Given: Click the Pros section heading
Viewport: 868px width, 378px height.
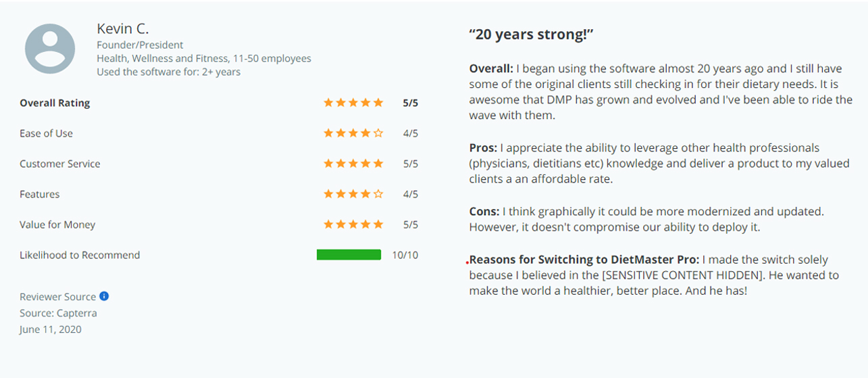Looking at the screenshot, I should pyautogui.click(x=484, y=147).
